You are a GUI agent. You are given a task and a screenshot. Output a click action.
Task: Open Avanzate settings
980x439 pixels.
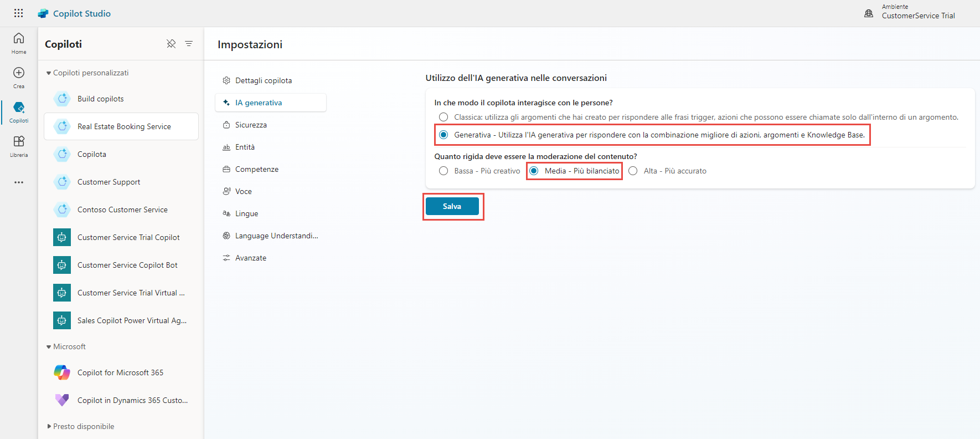[271, 258]
